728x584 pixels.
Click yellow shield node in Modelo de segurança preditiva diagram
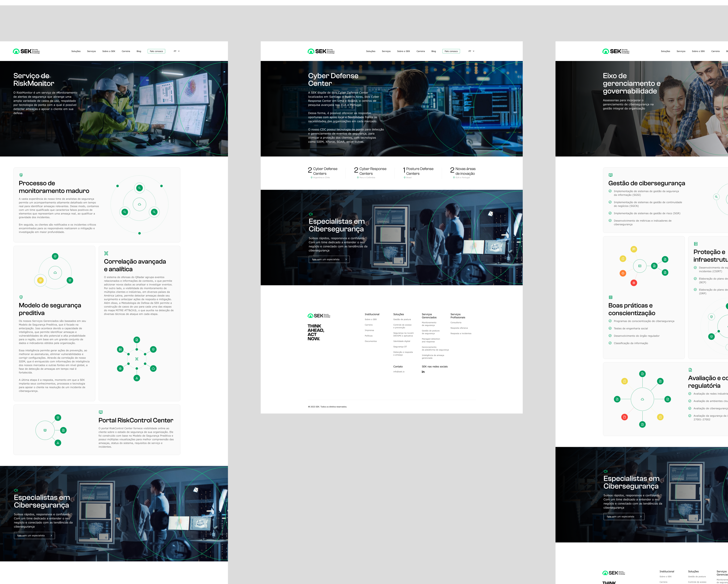41,280
